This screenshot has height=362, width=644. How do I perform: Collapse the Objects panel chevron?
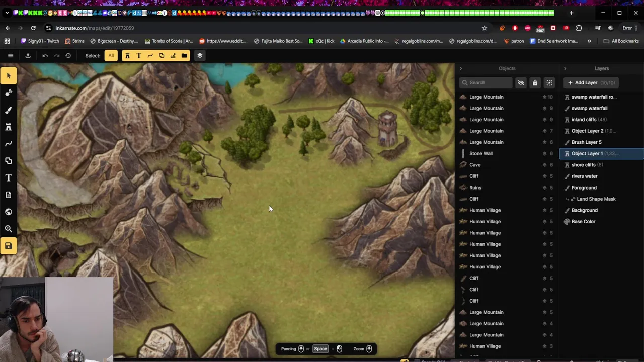click(460, 68)
